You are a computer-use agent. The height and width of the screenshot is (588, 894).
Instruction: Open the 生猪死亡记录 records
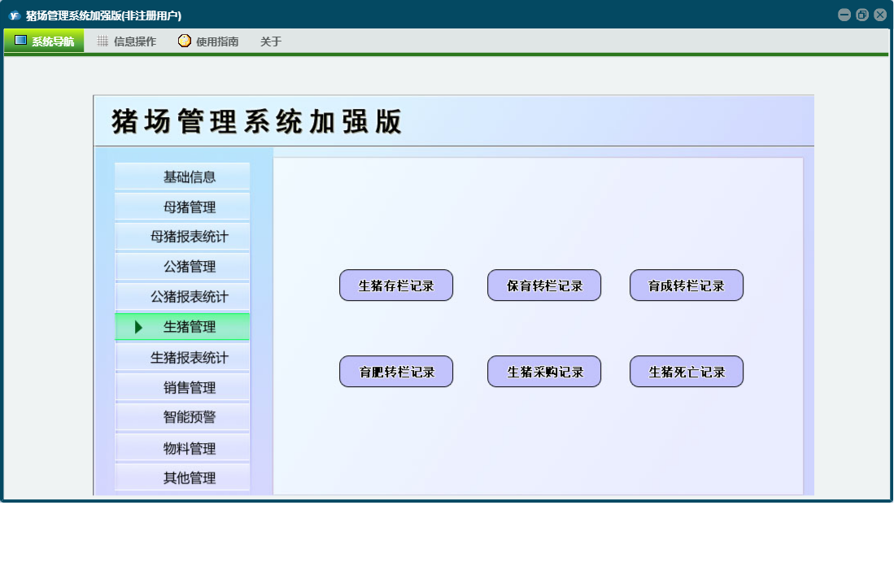[687, 372]
